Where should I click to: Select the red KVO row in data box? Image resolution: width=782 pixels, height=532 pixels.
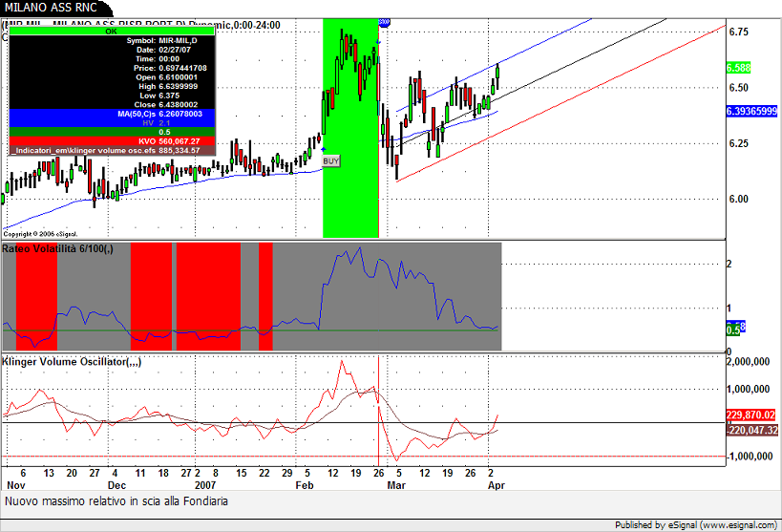pos(112,141)
